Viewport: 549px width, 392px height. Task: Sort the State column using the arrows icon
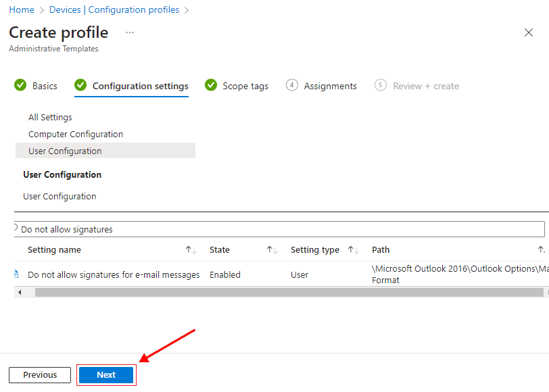coord(272,250)
